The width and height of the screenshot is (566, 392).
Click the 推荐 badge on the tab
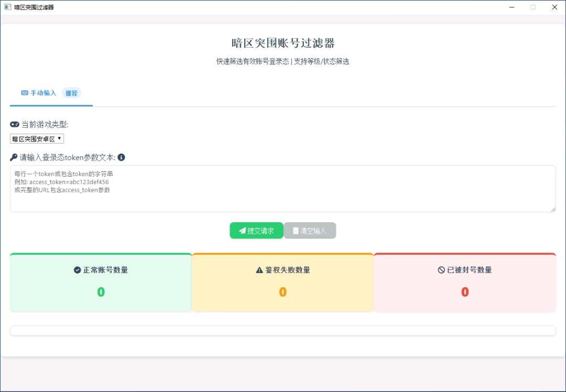[x=71, y=93]
